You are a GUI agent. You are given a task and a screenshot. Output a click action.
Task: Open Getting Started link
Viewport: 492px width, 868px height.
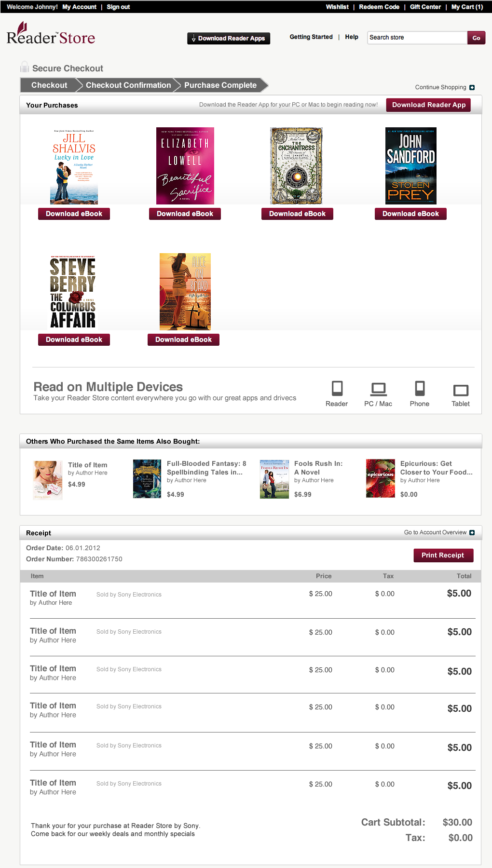(x=311, y=37)
